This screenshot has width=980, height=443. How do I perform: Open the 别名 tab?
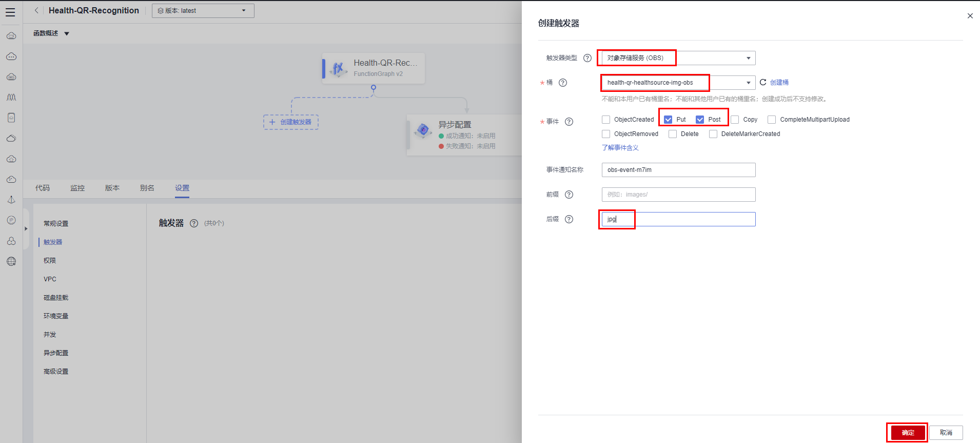pos(147,188)
